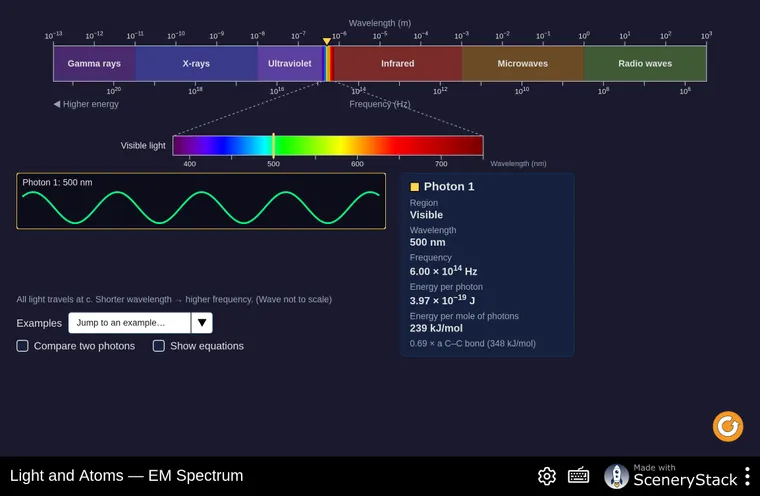Viewport: 760px width, 496px height.
Task: Enable the Compare two photons checkbox
Action: click(22, 346)
